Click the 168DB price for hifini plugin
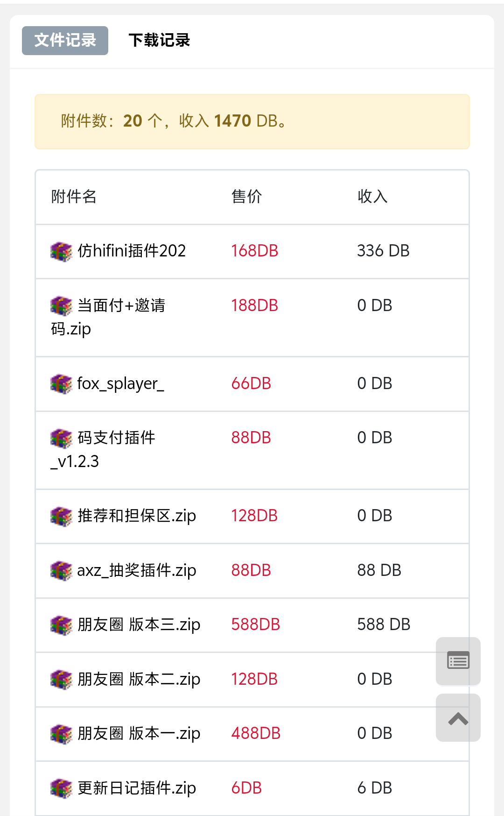The image size is (504, 816). [254, 251]
